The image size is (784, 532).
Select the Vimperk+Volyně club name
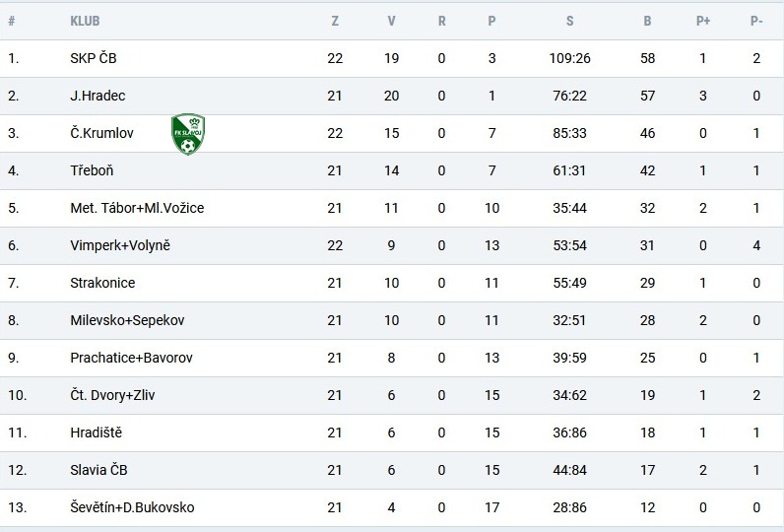click(x=120, y=245)
